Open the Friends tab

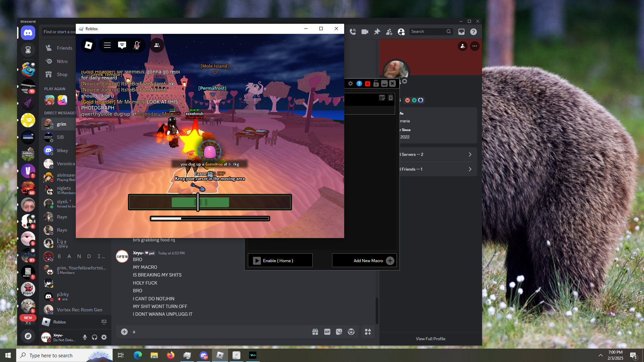[x=64, y=48]
